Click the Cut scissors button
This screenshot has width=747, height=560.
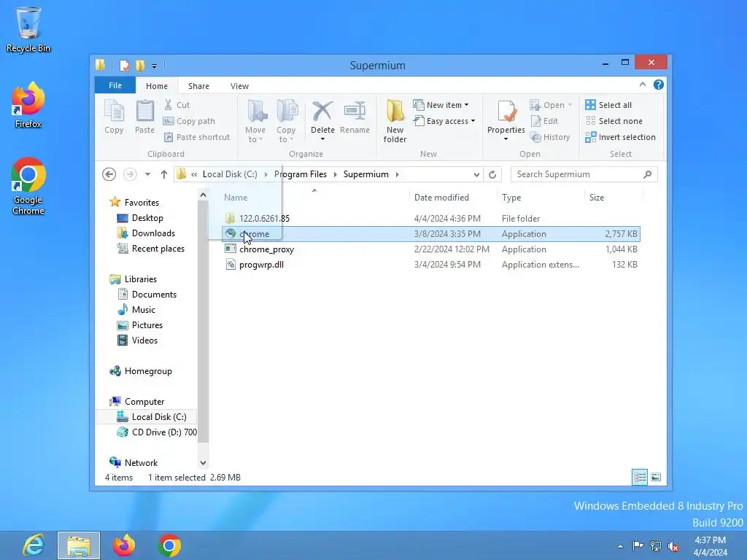tap(177, 105)
